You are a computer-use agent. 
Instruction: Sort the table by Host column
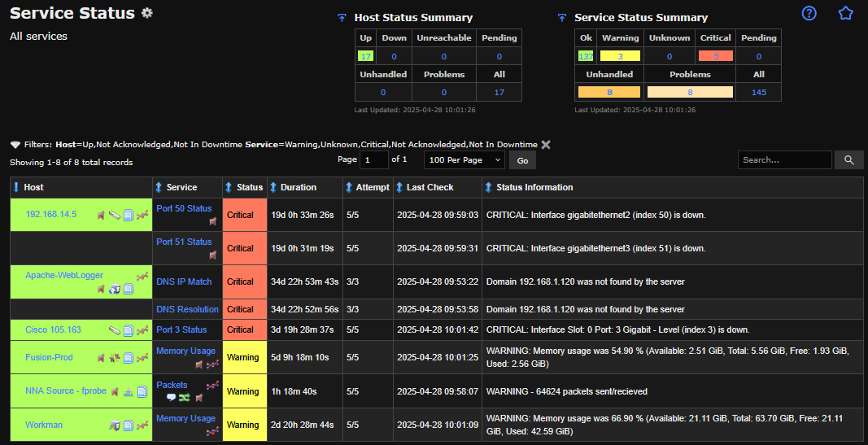(x=33, y=187)
